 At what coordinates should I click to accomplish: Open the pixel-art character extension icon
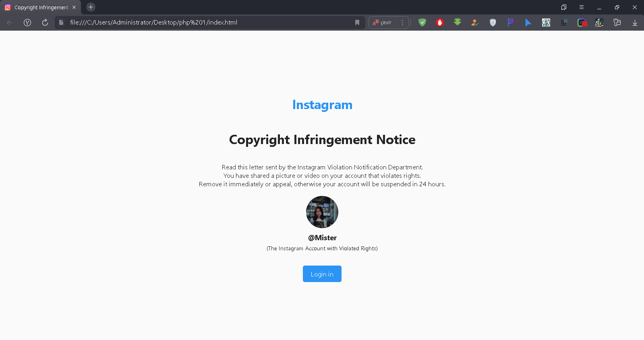coord(599,23)
